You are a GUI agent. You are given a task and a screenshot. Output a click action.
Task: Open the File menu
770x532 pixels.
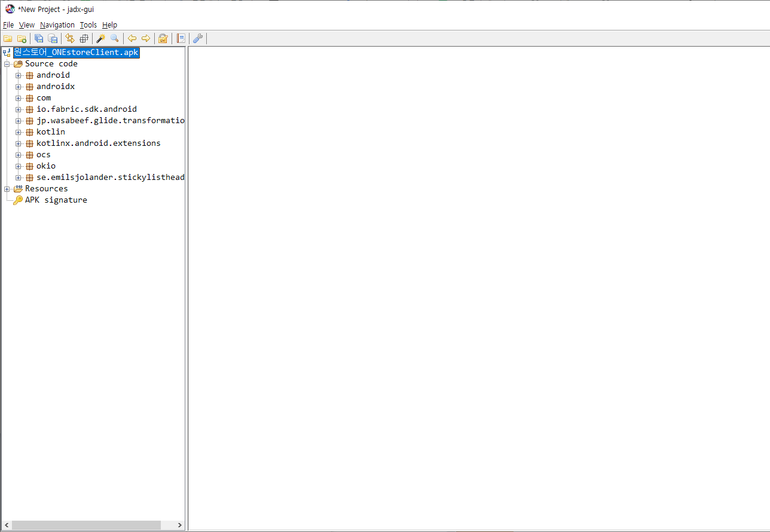point(8,25)
